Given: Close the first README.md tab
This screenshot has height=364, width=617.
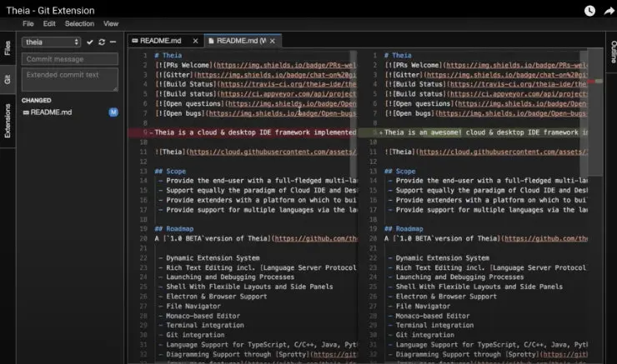Looking at the screenshot, I should pyautogui.click(x=195, y=41).
